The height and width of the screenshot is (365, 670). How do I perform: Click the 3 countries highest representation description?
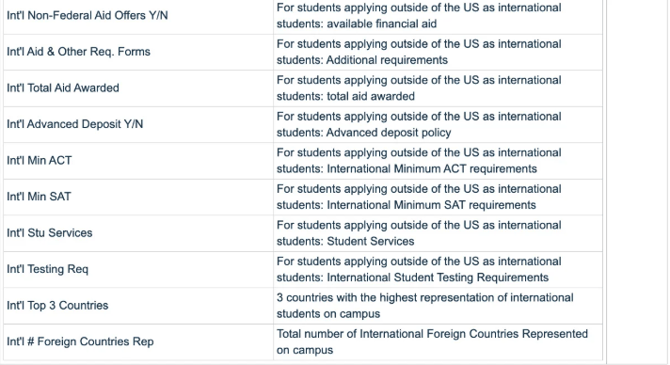pos(425,306)
